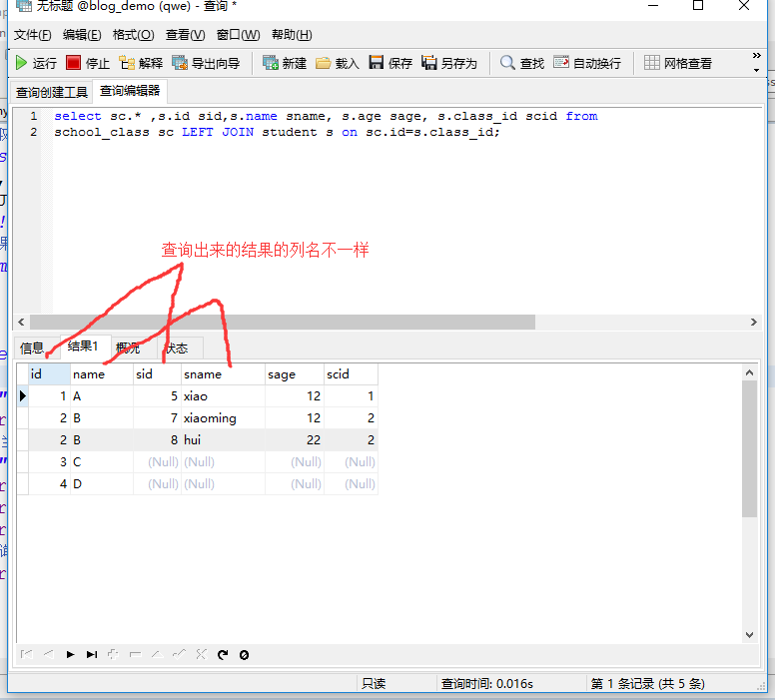Screen dimensions: 775x700
Task: Open the 查找 find tool
Action: point(522,63)
